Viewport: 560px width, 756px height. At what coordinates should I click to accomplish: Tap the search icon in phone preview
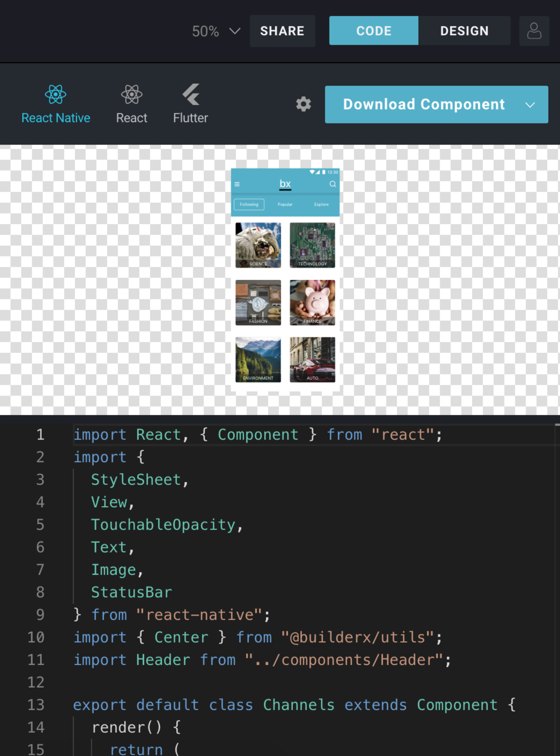coord(333,184)
